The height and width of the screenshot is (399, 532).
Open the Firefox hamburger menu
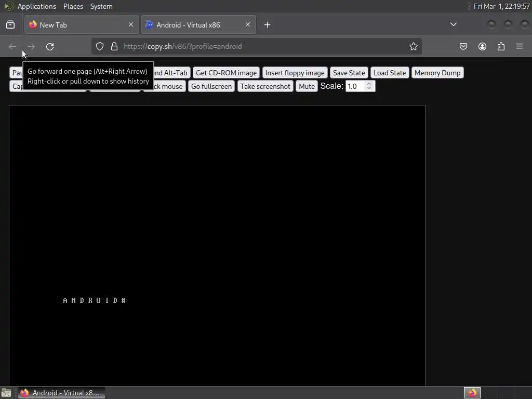(520, 46)
